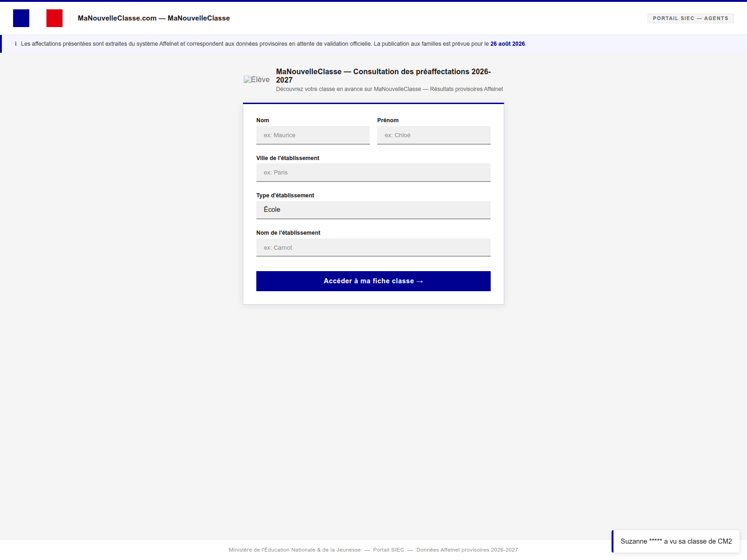Click Ministère de l'Éducation Nationale footer text
The height and width of the screenshot is (560, 747).
[x=295, y=550]
